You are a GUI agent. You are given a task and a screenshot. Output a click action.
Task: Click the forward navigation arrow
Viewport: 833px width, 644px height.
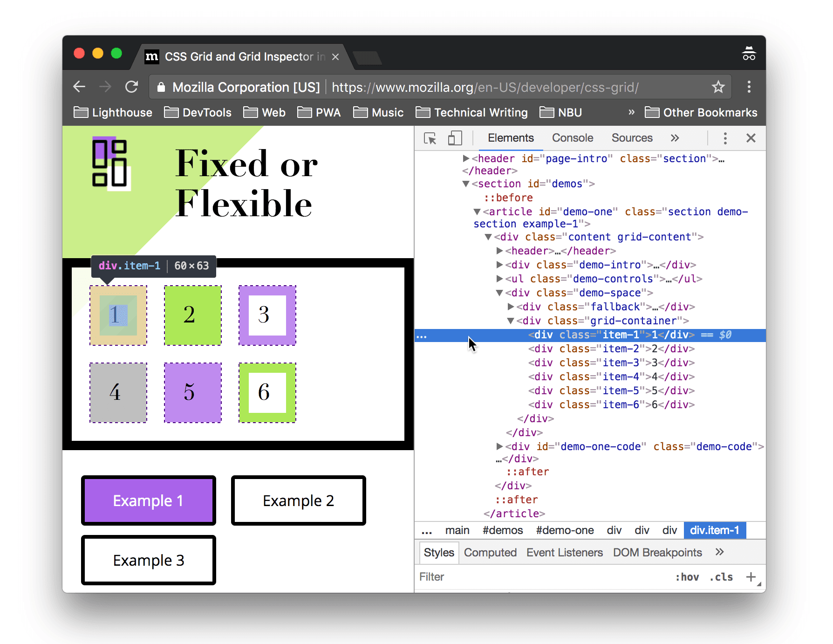click(105, 87)
